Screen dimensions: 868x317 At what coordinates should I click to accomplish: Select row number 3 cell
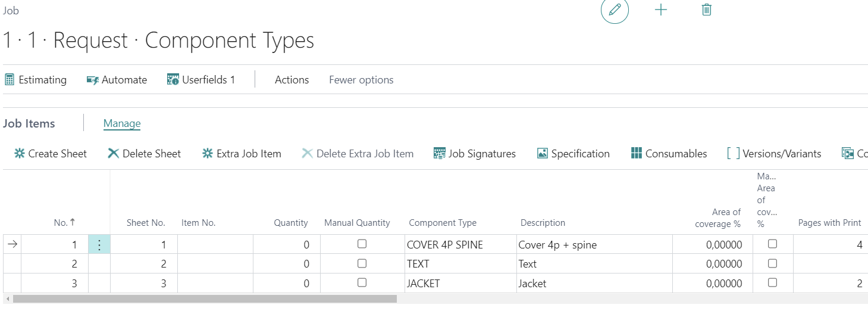coord(55,284)
